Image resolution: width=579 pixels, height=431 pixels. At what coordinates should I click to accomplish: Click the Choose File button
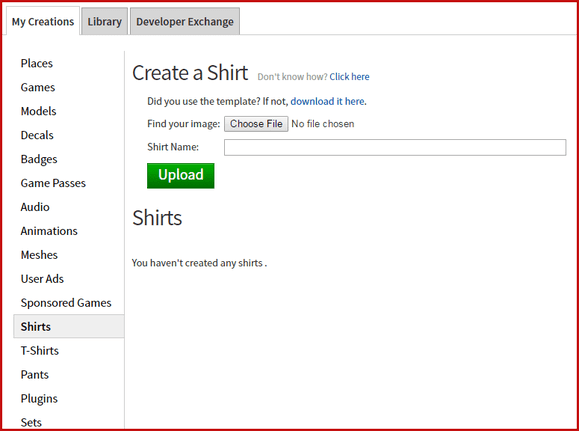(256, 124)
